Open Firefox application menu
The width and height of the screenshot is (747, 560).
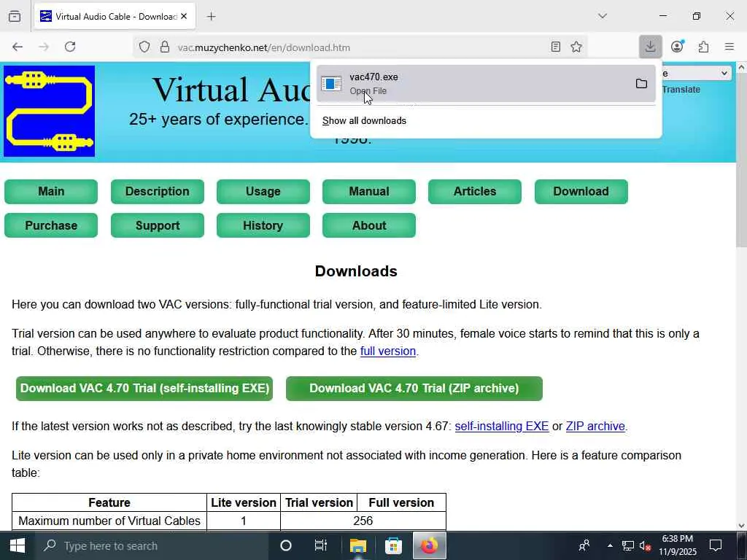click(729, 47)
